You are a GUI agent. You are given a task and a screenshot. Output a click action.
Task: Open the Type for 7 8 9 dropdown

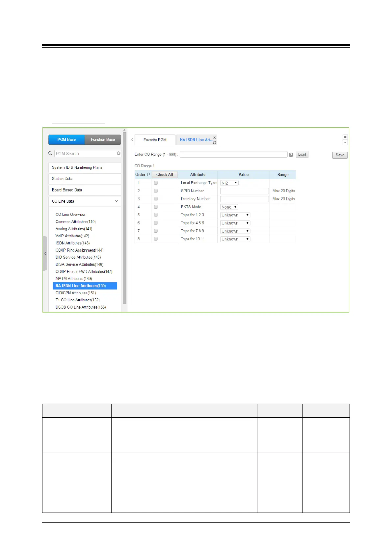[235, 231]
